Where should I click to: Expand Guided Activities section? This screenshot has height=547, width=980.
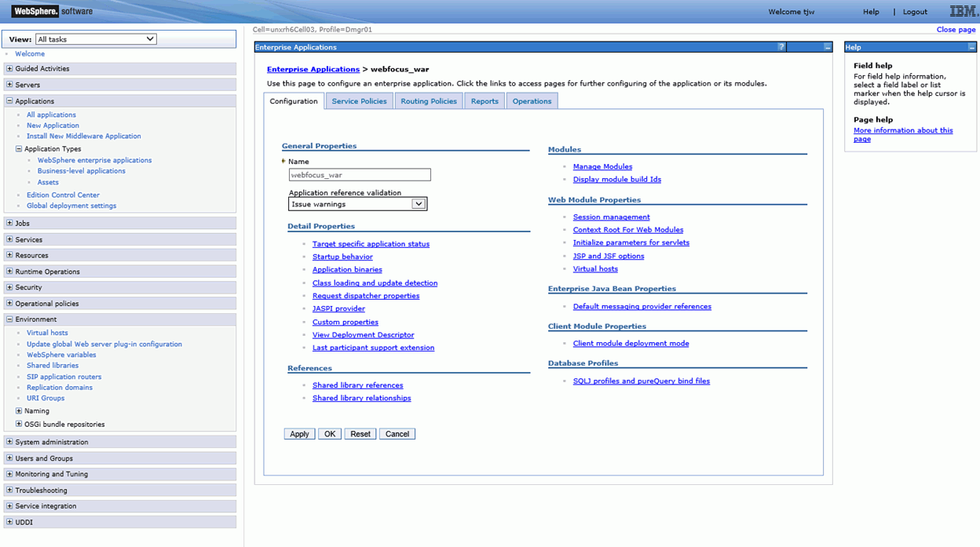point(9,68)
